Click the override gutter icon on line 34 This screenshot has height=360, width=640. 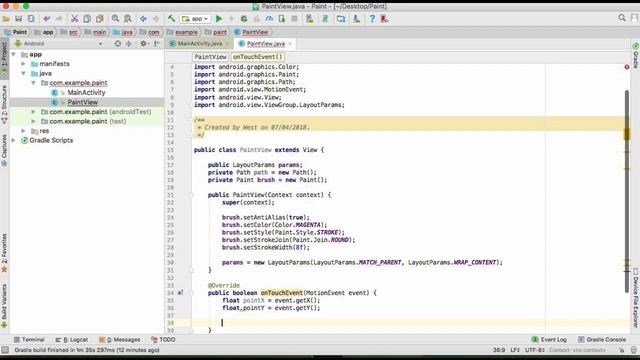click(180, 293)
